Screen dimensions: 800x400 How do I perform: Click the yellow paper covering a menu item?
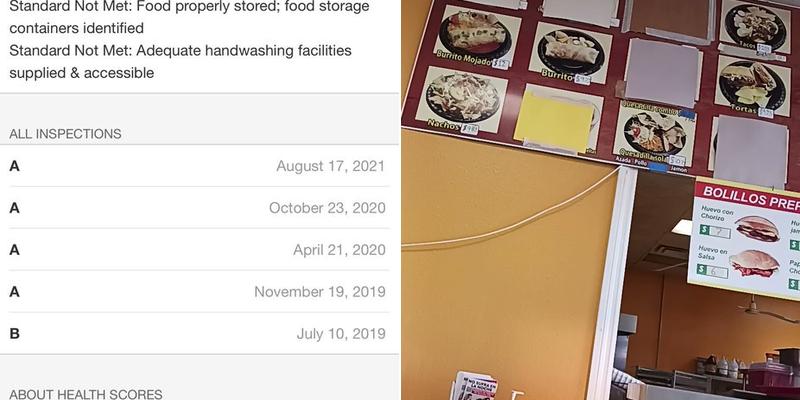(555, 121)
